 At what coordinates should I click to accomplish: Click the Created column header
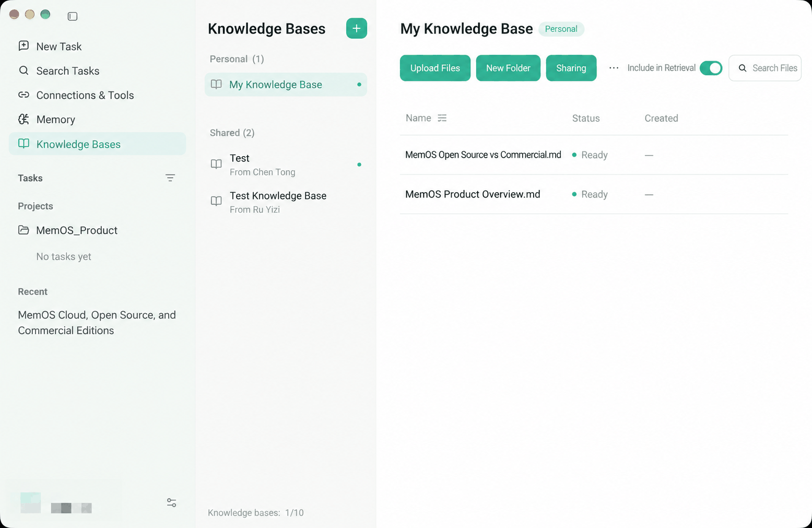(661, 118)
